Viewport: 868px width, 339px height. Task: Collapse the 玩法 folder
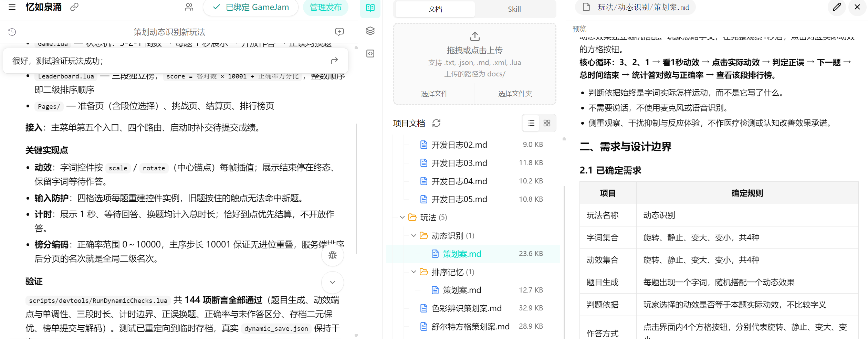coord(402,217)
